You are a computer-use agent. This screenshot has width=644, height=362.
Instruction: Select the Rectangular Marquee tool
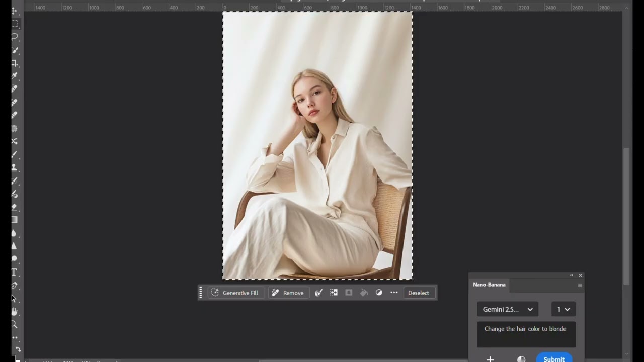[x=15, y=24]
